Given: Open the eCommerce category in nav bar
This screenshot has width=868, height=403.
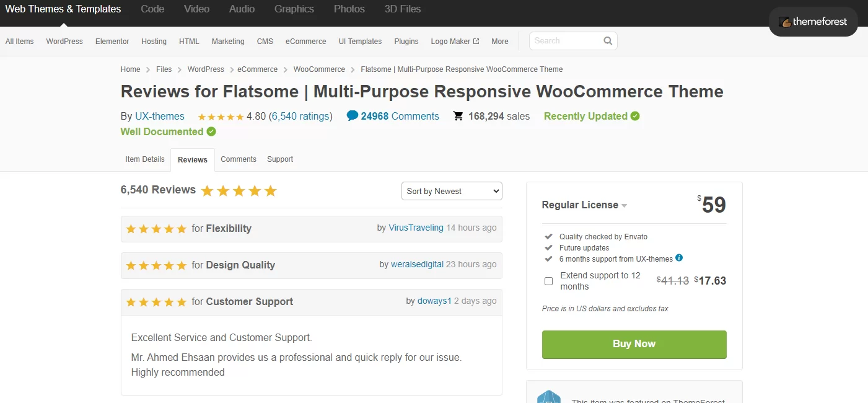Looking at the screenshot, I should [306, 42].
